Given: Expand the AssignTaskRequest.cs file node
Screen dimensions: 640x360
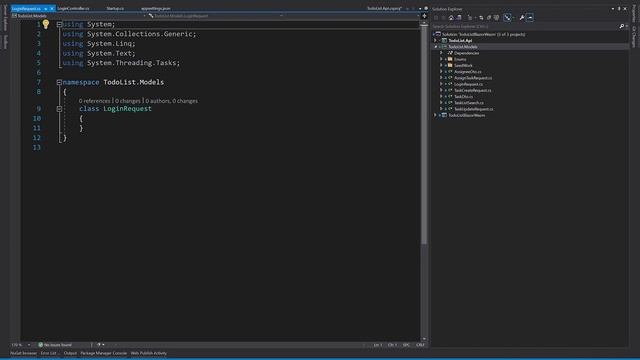Looking at the screenshot, I should click(x=441, y=78).
